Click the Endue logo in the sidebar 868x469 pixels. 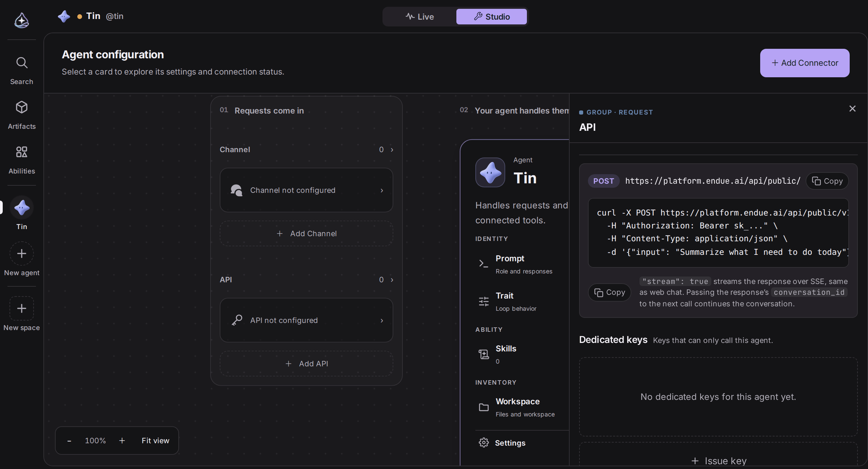pos(21,20)
